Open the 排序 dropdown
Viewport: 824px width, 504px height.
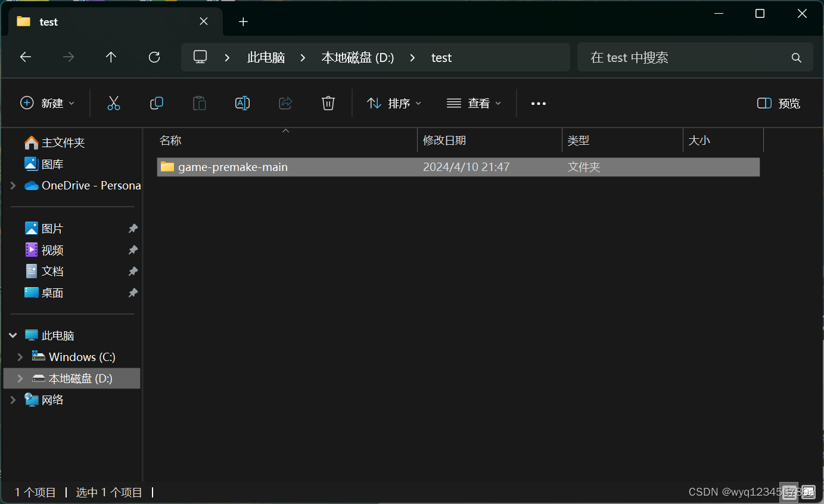(394, 103)
